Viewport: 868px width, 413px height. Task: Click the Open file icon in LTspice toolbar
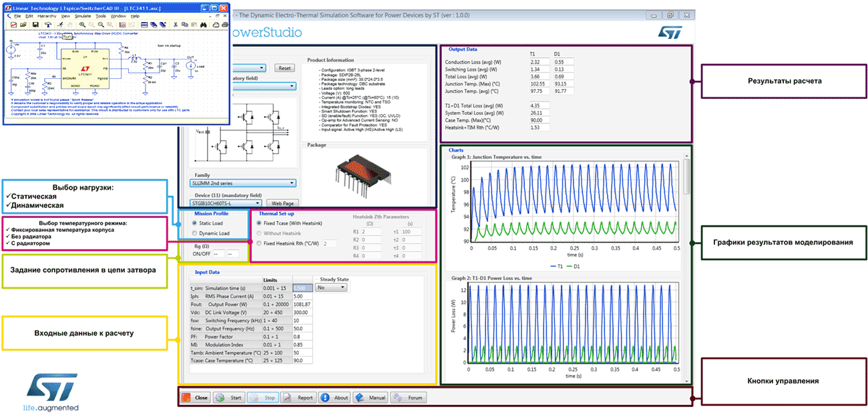pyautogui.click(x=23, y=25)
